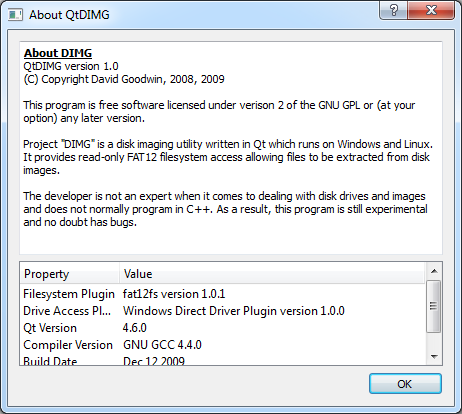
Task: Click the OK button
Action: click(405, 384)
